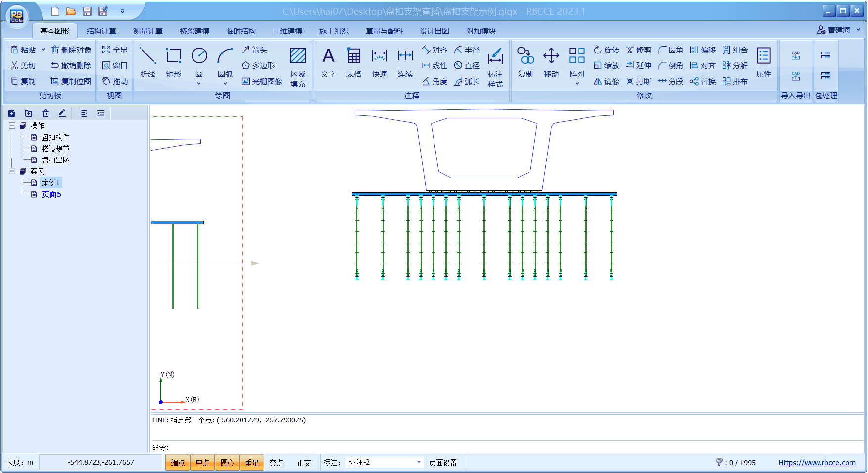Image resolution: width=868 pixels, height=473 pixels.
Task: Open the www.rbcce.com website link
Action: pos(817,463)
